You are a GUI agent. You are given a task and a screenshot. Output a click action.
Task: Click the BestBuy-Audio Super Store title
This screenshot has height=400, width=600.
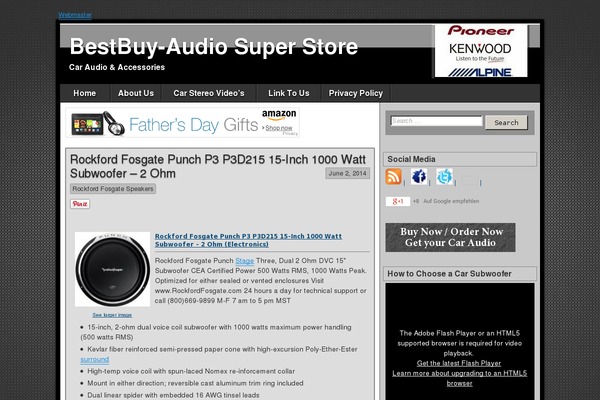click(x=214, y=47)
